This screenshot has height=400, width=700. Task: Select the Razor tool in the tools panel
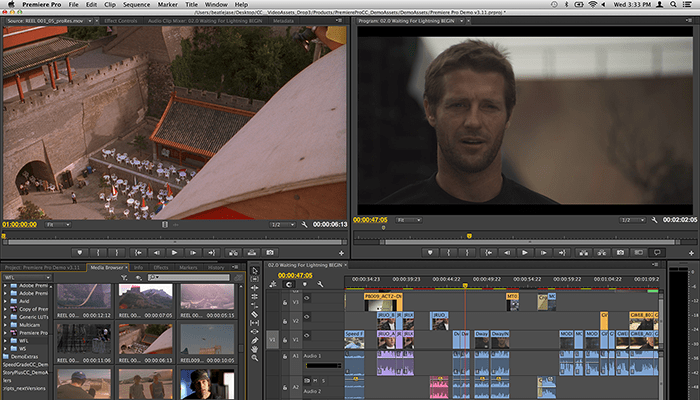click(x=256, y=314)
